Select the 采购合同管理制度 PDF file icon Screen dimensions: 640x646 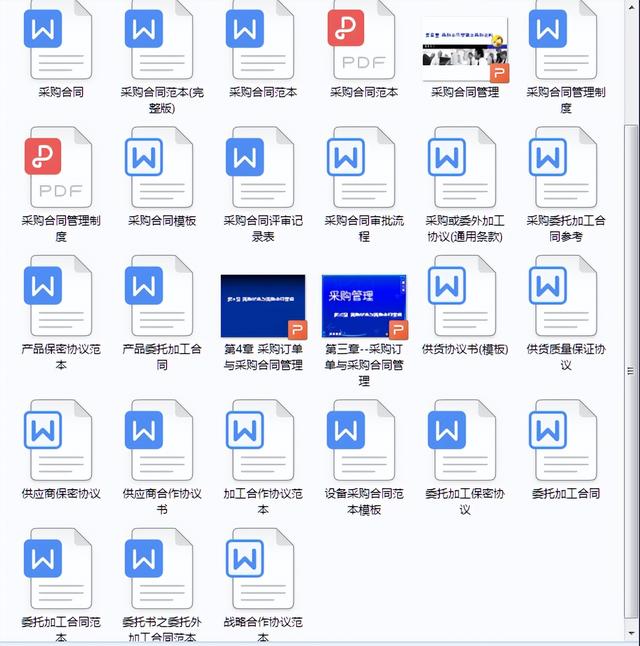click(x=58, y=167)
